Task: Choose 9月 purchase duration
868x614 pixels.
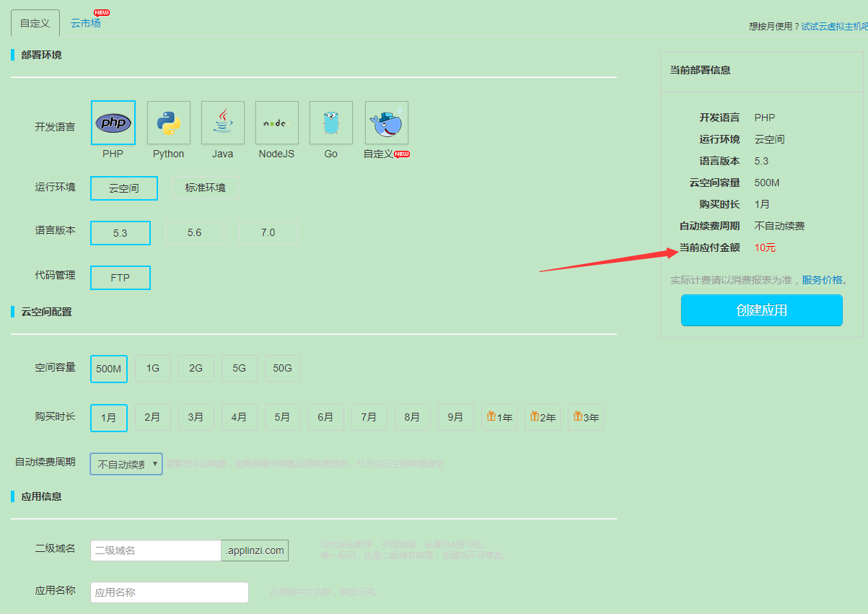Action: tap(456, 417)
